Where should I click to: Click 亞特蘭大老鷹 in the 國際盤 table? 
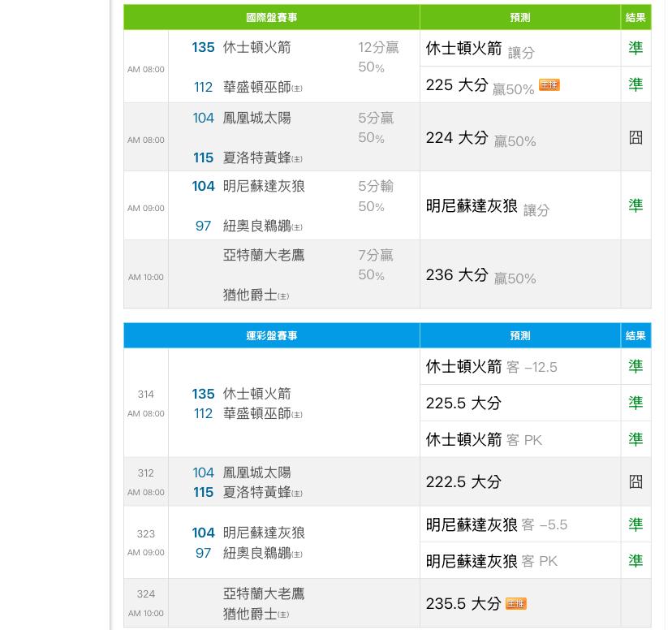pos(264,255)
